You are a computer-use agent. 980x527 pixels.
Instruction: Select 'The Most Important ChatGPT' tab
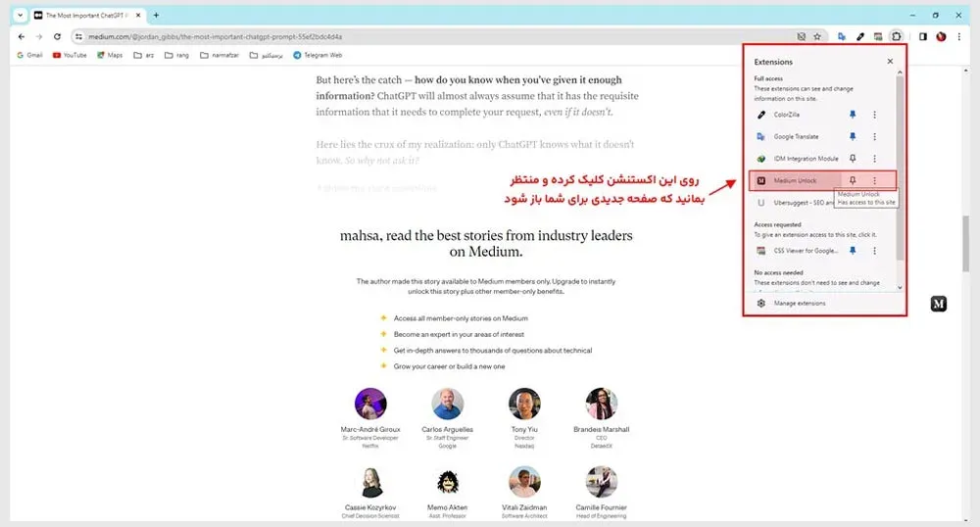point(87,15)
